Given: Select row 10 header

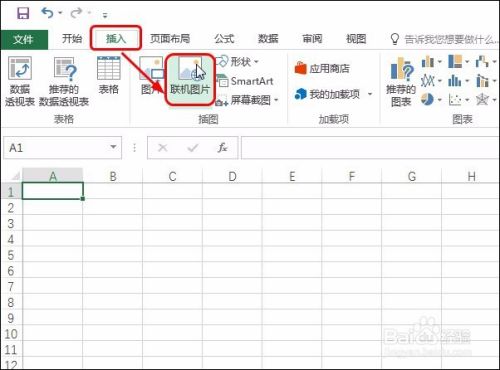Looking at the screenshot, I should tap(11, 333).
